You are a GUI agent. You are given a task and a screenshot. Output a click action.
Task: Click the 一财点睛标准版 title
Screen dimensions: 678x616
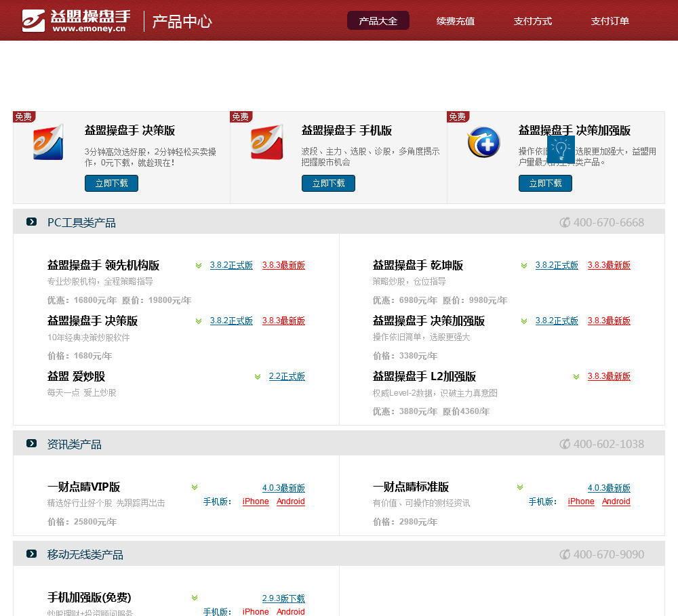click(411, 487)
